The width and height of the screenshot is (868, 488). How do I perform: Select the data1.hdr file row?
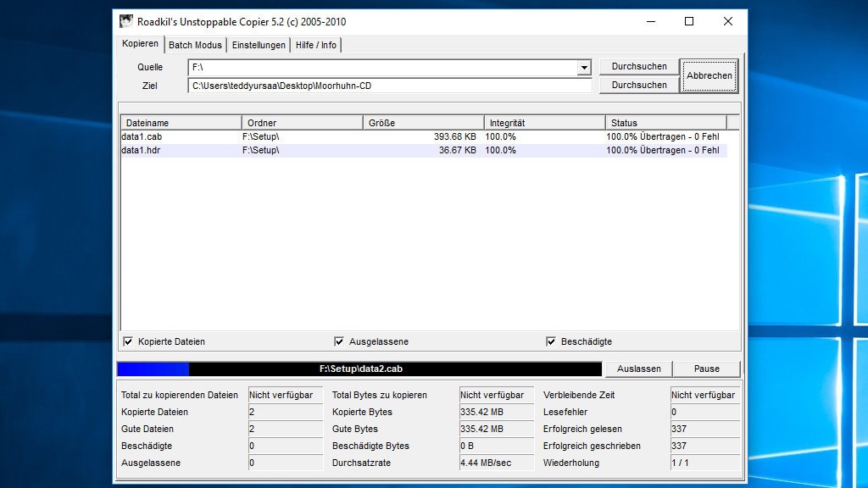pos(424,150)
